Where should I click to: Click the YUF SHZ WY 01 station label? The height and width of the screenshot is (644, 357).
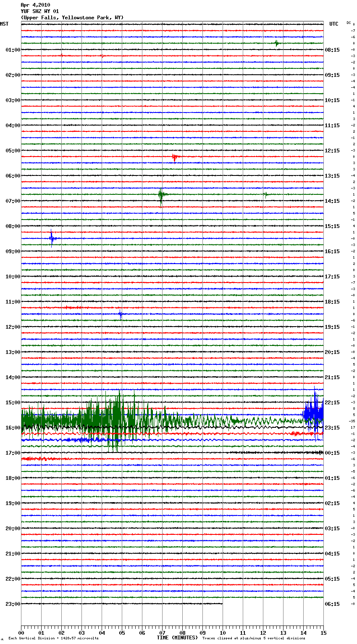39,11
